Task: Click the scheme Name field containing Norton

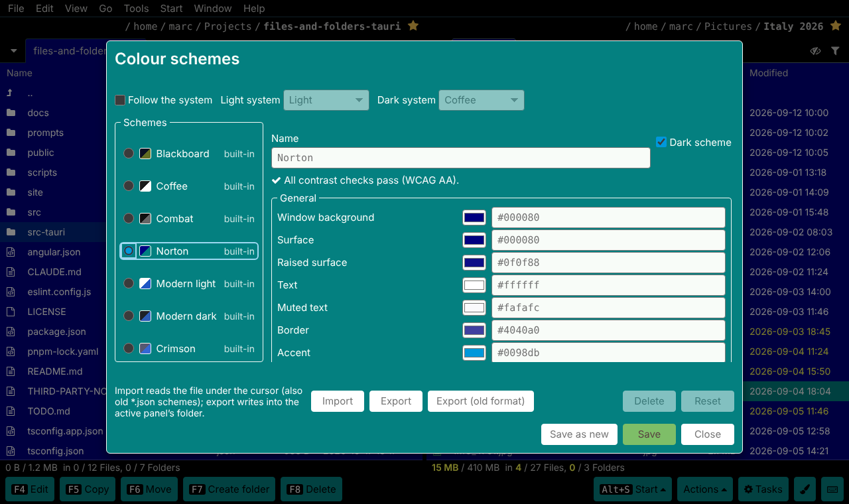Action: (x=461, y=158)
